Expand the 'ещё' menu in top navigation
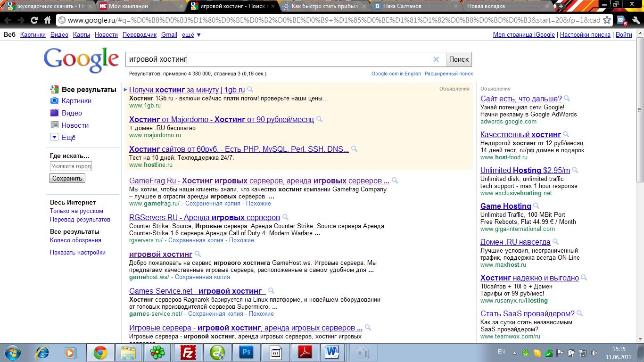This screenshot has width=644, height=362. 191,34
